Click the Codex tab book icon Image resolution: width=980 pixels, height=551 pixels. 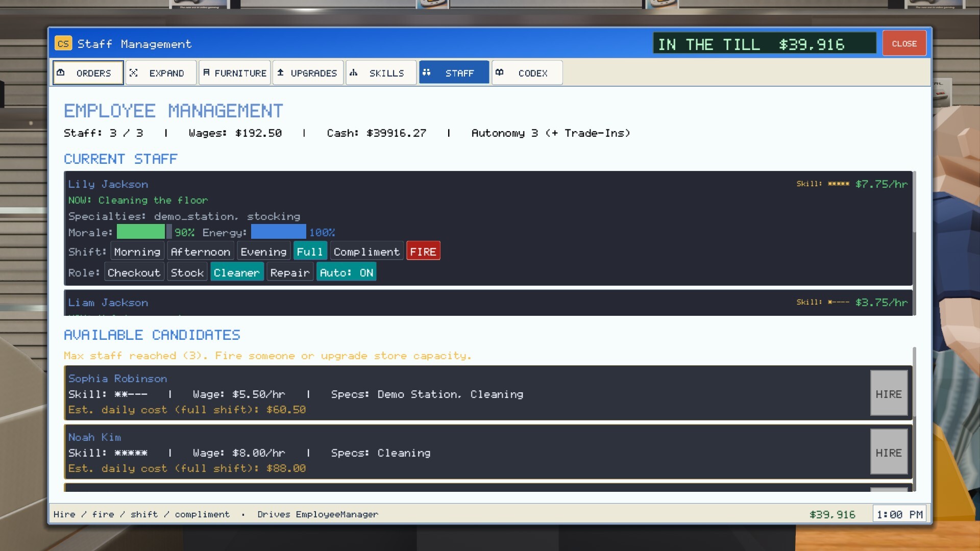coord(500,72)
